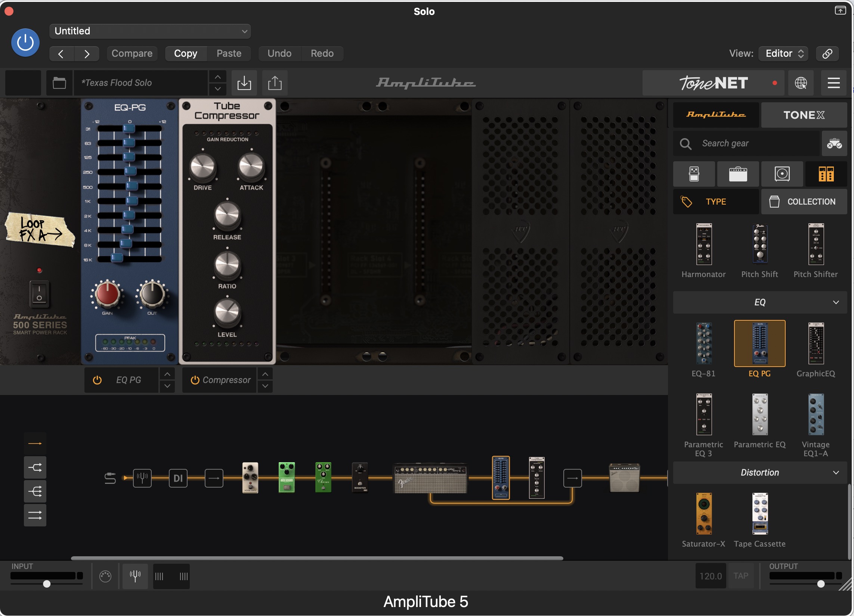
Task: Select the Pitch Shift rack unit
Action: coord(759,251)
